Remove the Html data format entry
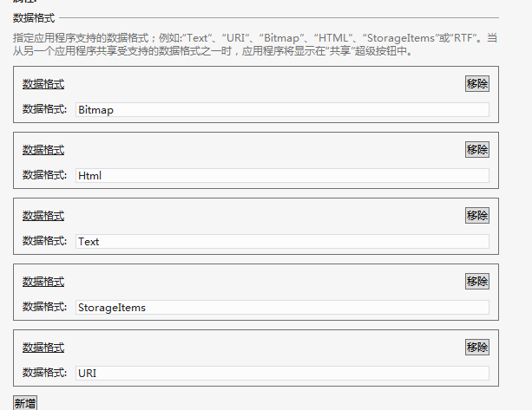Screen dimensions: 532x410 (477, 149)
